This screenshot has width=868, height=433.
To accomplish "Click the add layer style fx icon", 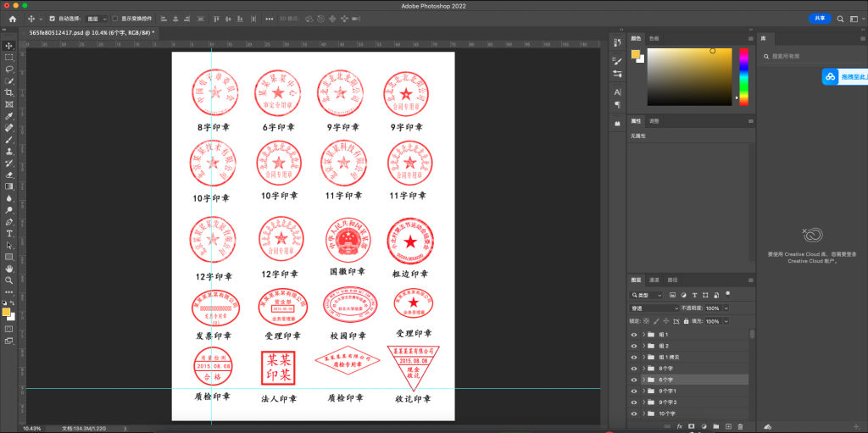I will coord(679,426).
